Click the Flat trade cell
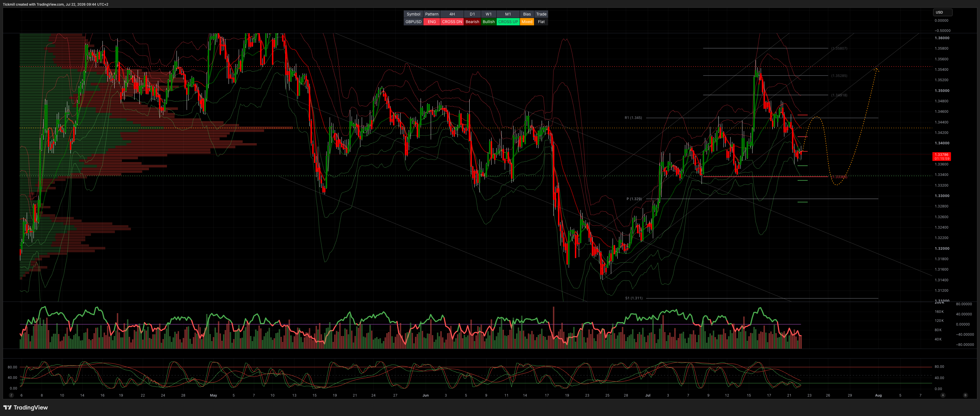The image size is (980, 416). (541, 22)
